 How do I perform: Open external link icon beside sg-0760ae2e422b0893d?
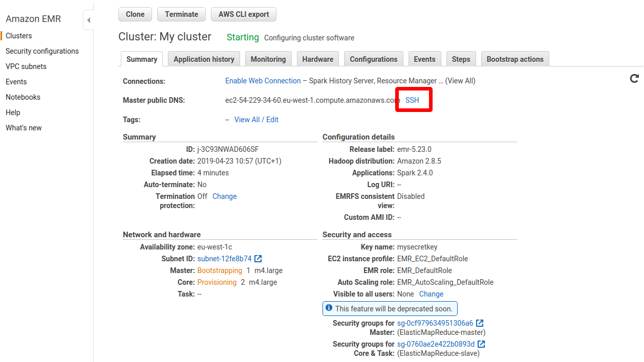click(x=481, y=344)
